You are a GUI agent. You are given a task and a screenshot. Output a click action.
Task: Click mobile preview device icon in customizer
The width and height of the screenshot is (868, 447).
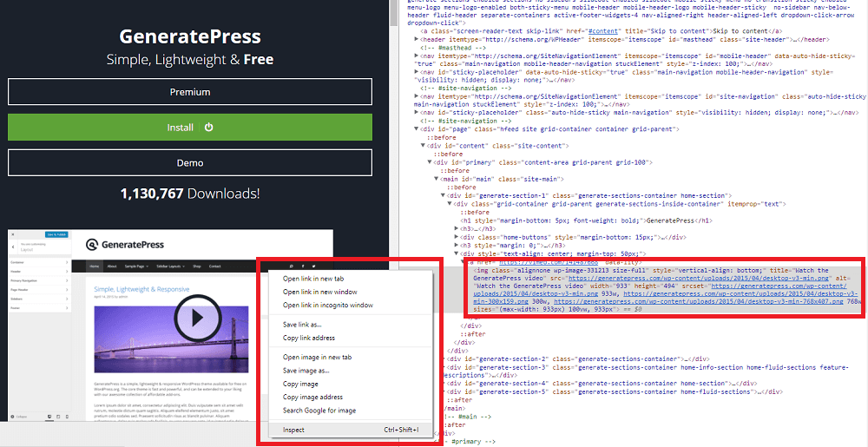(x=67, y=416)
